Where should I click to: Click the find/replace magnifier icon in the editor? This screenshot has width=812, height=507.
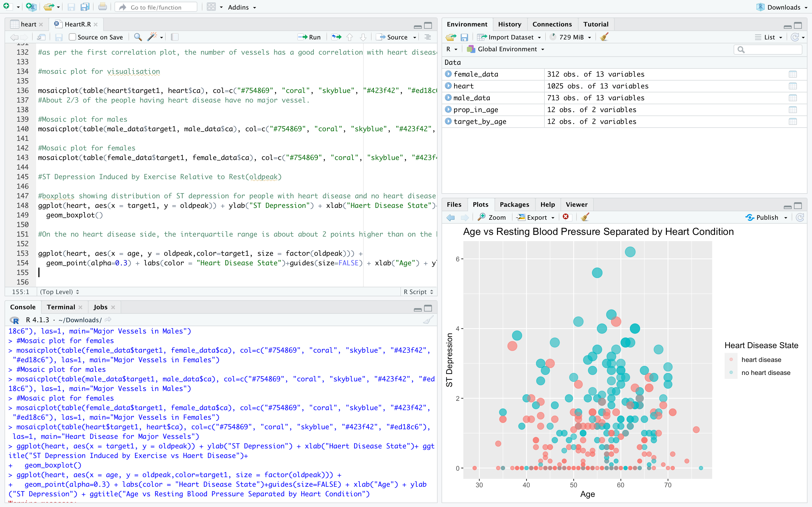138,37
